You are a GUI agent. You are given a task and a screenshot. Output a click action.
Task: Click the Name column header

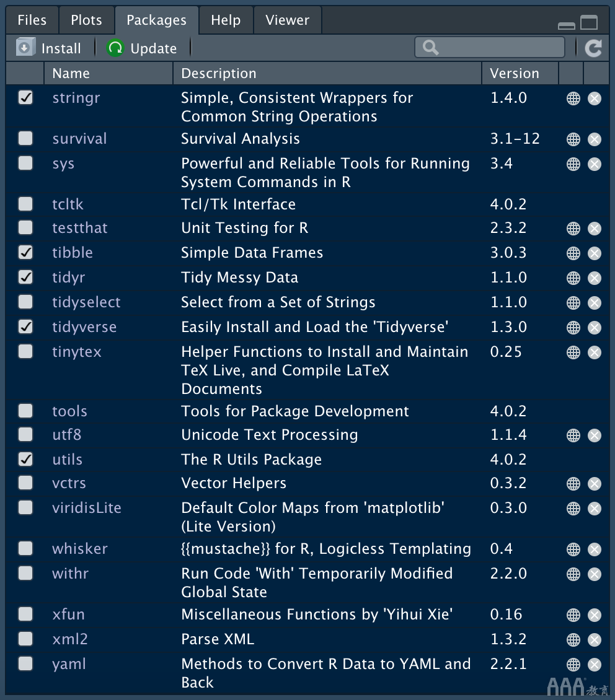tap(108, 73)
